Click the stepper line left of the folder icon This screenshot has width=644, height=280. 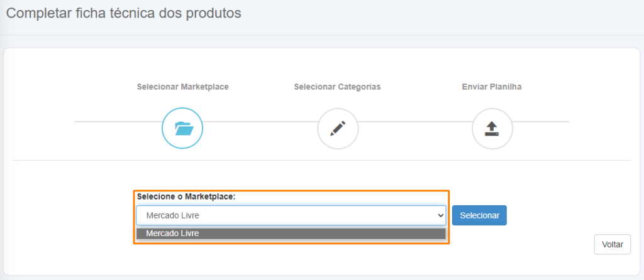tap(118, 122)
